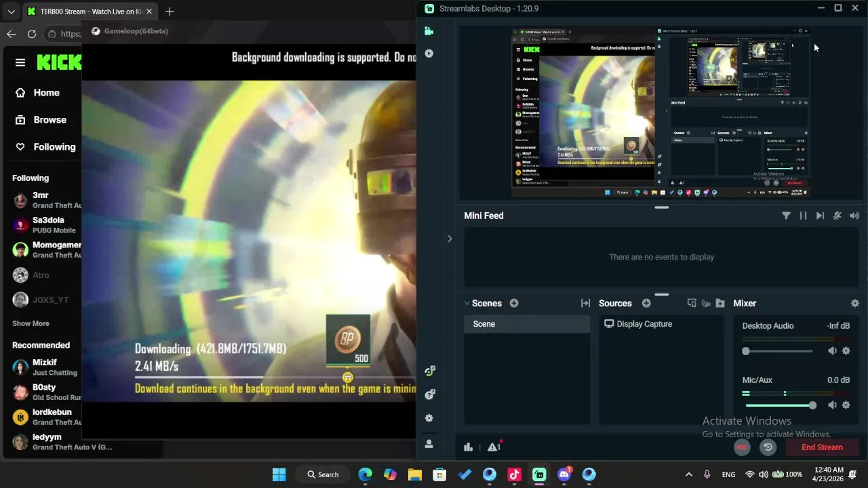This screenshot has width=868, height=488.
Task: Toggle mute for the event alerts in Mini Feed
Action: coord(837,216)
